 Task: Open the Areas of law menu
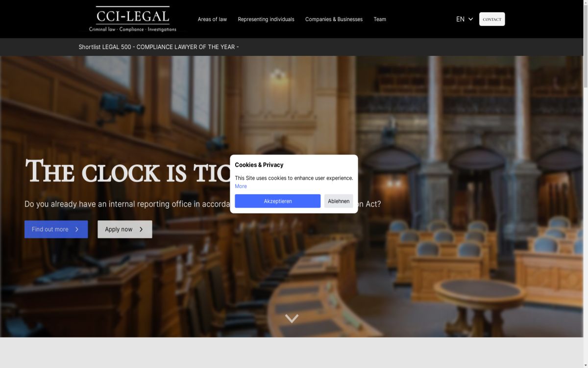coord(212,19)
